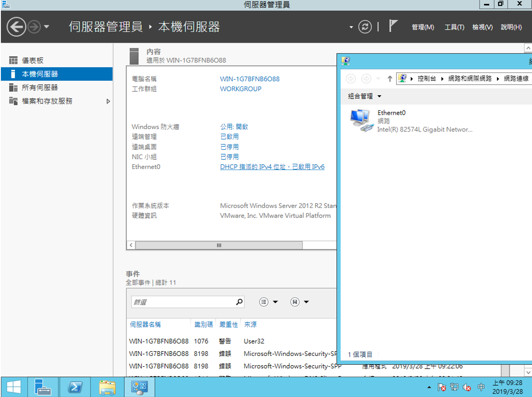Click the WORKGROUP link

[240, 89]
